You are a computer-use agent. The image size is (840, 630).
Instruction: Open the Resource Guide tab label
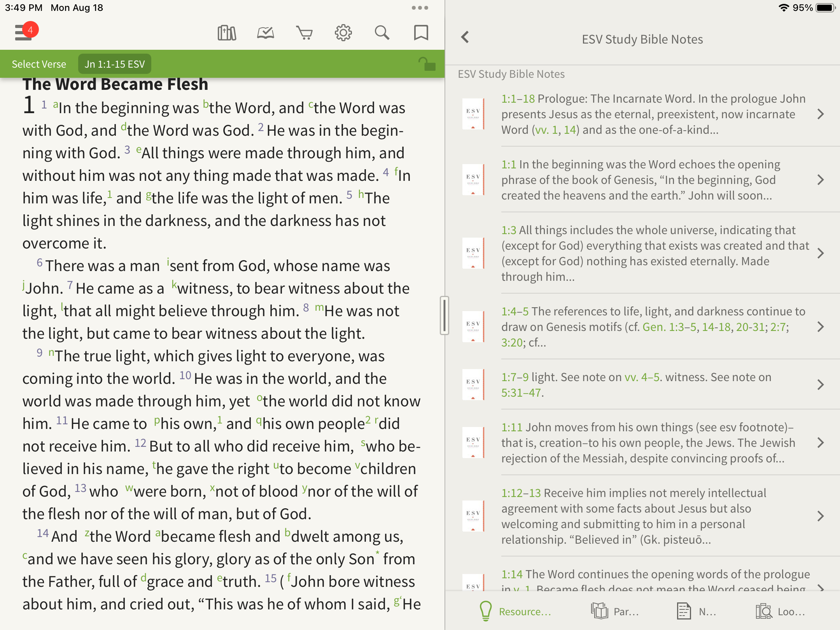(x=525, y=612)
